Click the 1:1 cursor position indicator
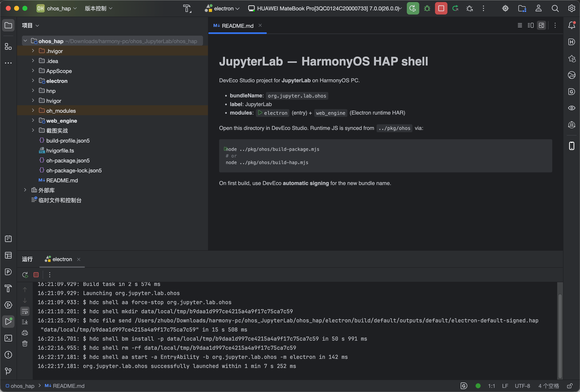 pos(492,386)
